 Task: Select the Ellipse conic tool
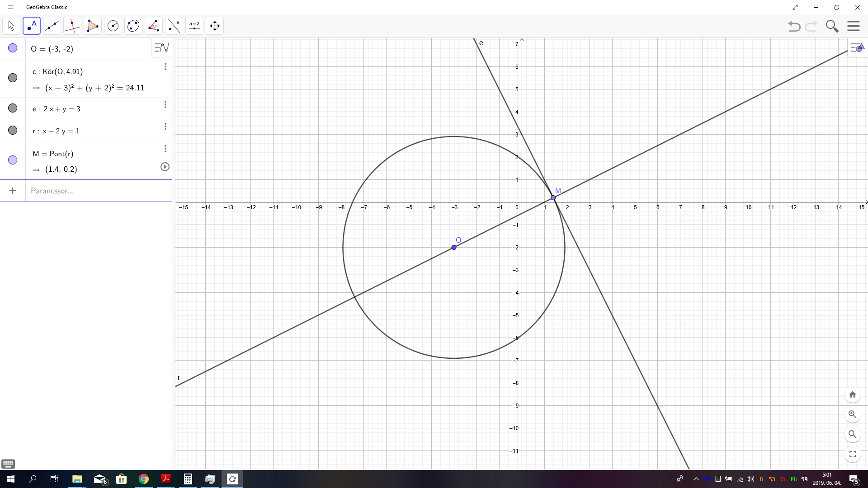tap(133, 26)
